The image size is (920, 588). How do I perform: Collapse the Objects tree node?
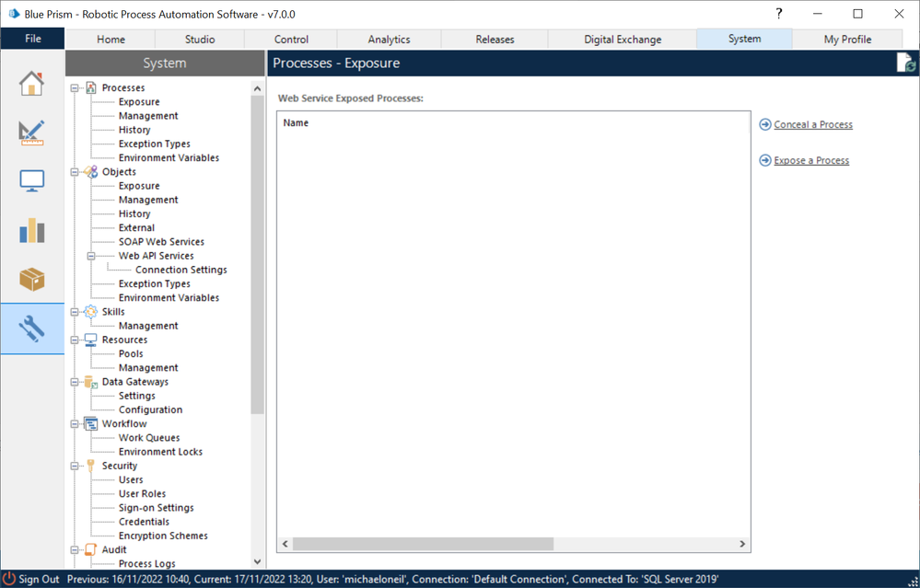(75, 172)
